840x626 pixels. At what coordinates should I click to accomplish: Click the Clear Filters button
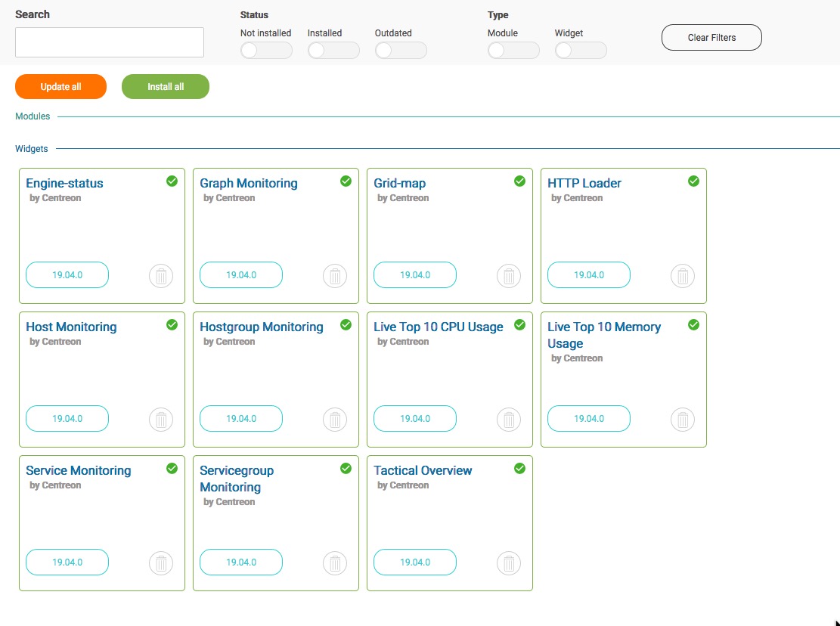click(711, 38)
